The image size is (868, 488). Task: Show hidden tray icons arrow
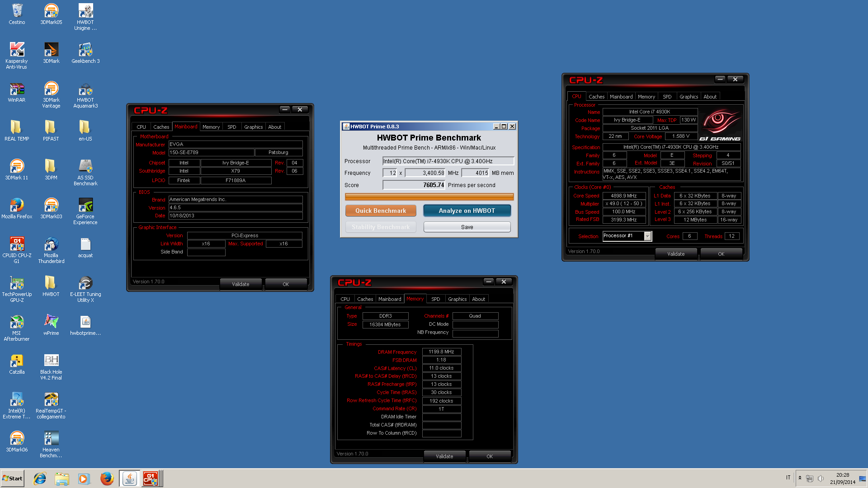[x=800, y=478]
